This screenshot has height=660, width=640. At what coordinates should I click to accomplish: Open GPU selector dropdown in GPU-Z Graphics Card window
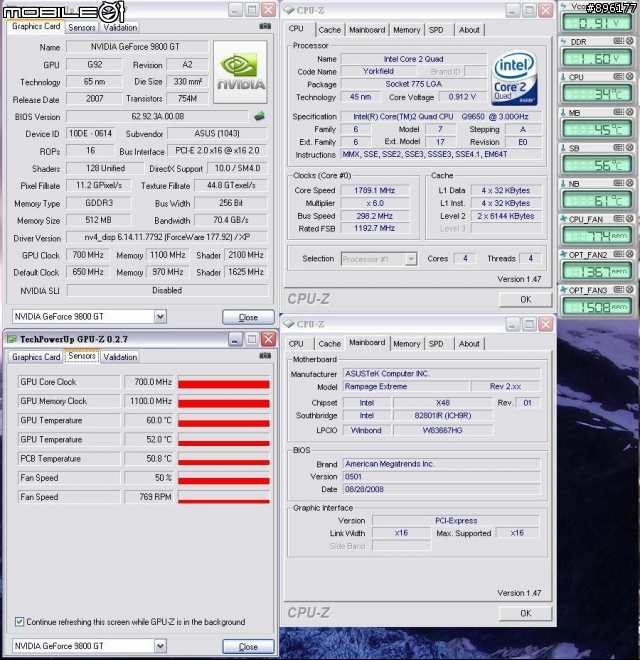pyautogui.click(x=160, y=317)
